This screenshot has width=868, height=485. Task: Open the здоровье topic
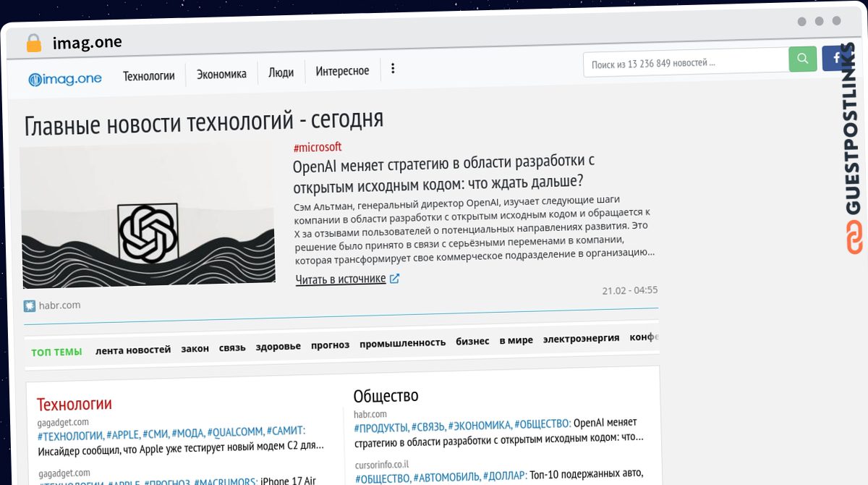click(x=278, y=346)
